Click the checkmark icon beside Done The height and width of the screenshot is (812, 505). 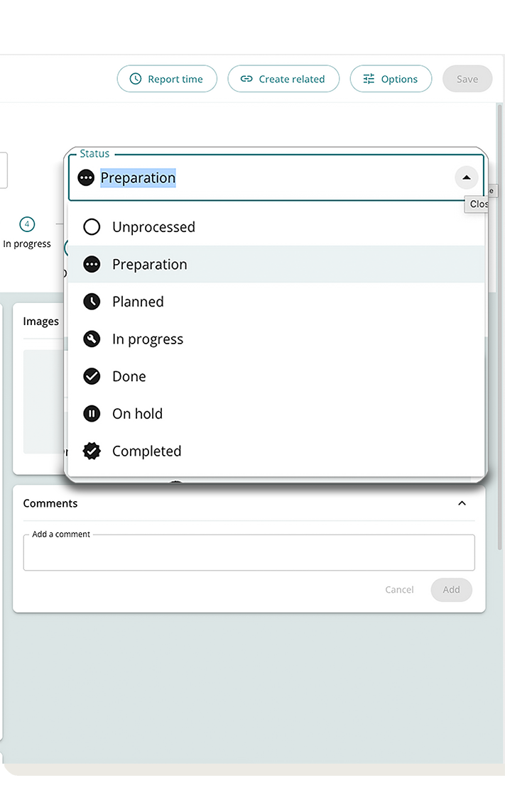click(92, 376)
